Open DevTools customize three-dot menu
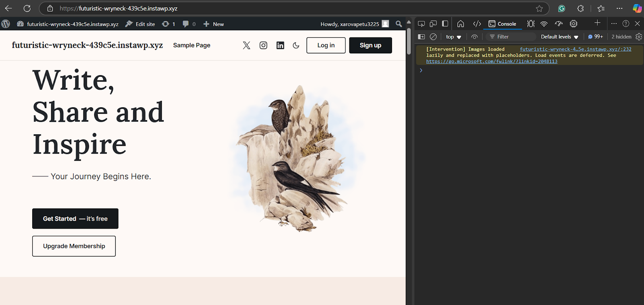Viewport: 644px width, 305px height. [614, 24]
